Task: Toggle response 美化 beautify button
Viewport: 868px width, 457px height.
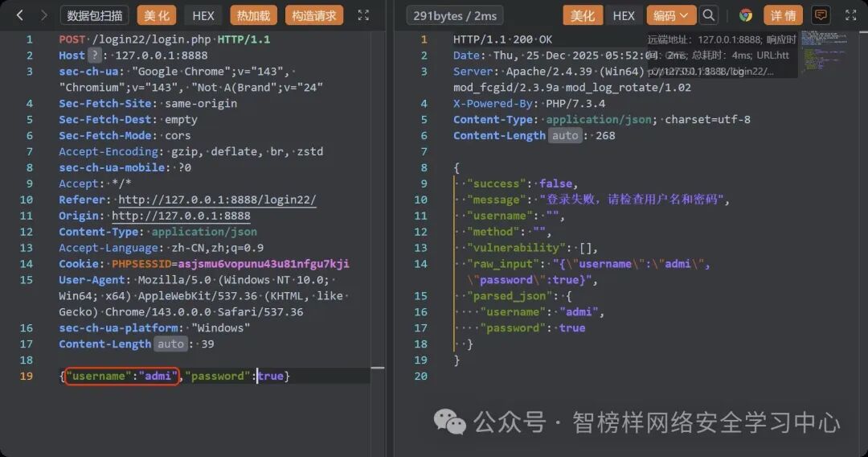Action: (583, 15)
